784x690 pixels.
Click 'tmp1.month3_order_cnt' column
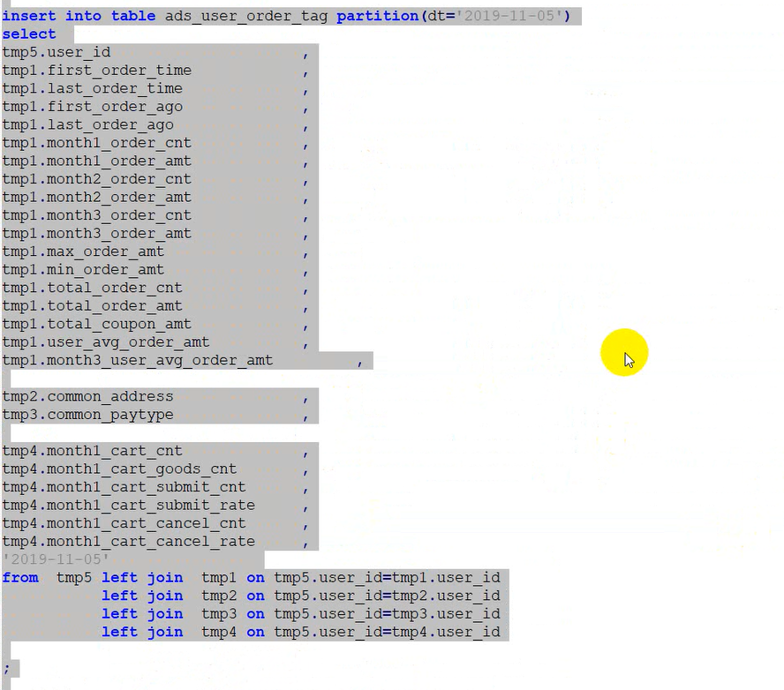point(96,215)
